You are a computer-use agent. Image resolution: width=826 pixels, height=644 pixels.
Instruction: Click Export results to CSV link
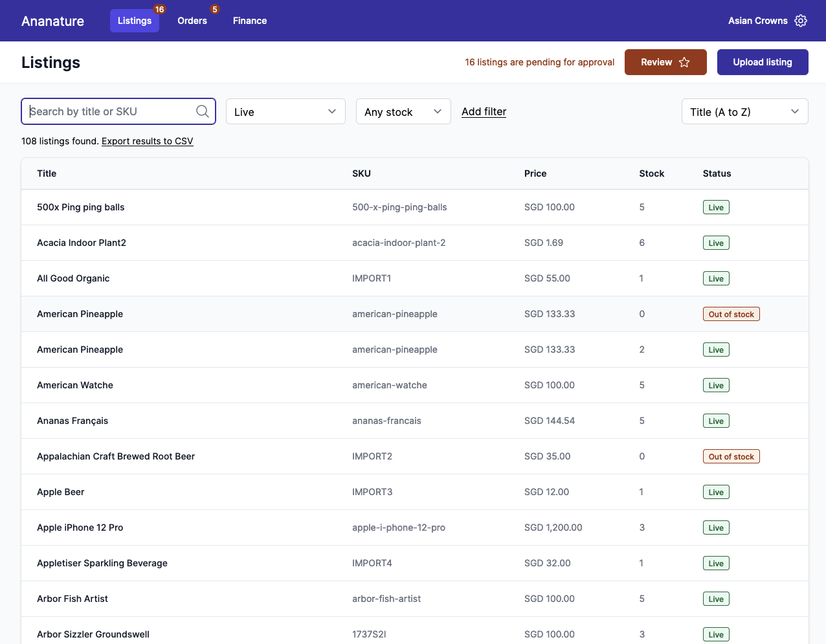tap(147, 141)
